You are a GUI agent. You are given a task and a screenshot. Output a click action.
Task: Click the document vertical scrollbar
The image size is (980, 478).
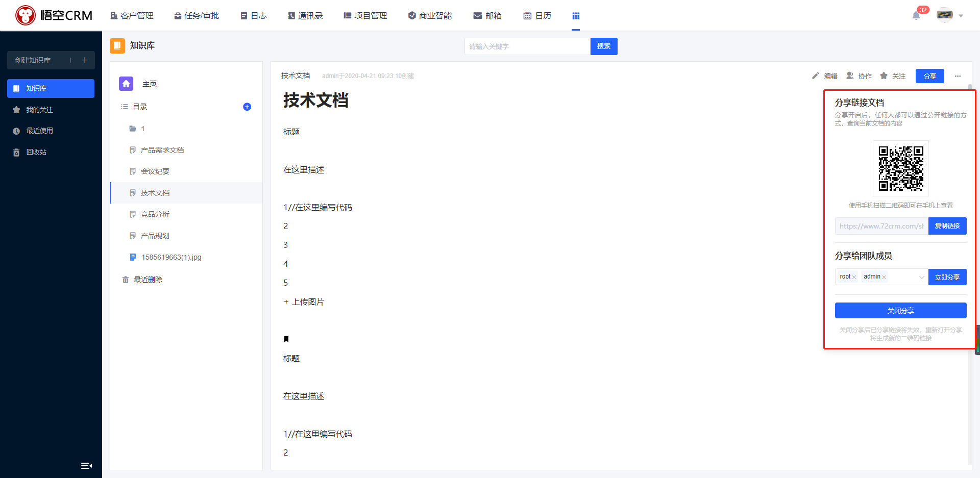[970, 275]
